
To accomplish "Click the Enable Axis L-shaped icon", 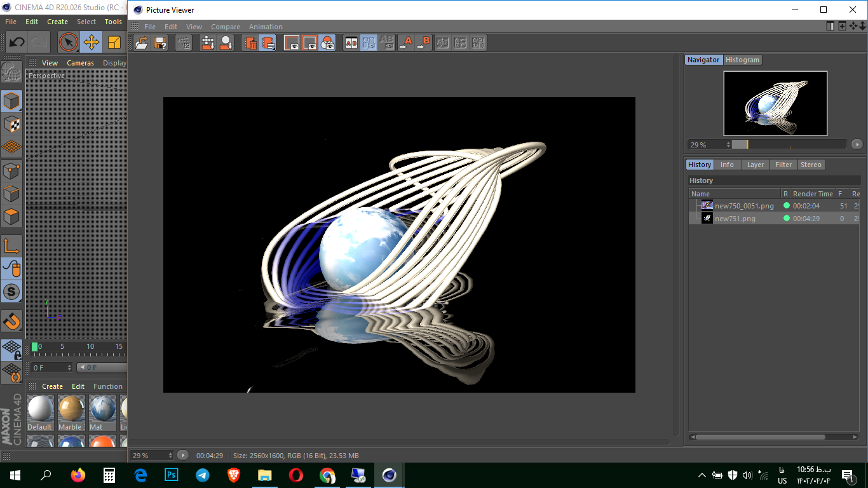I will point(11,246).
